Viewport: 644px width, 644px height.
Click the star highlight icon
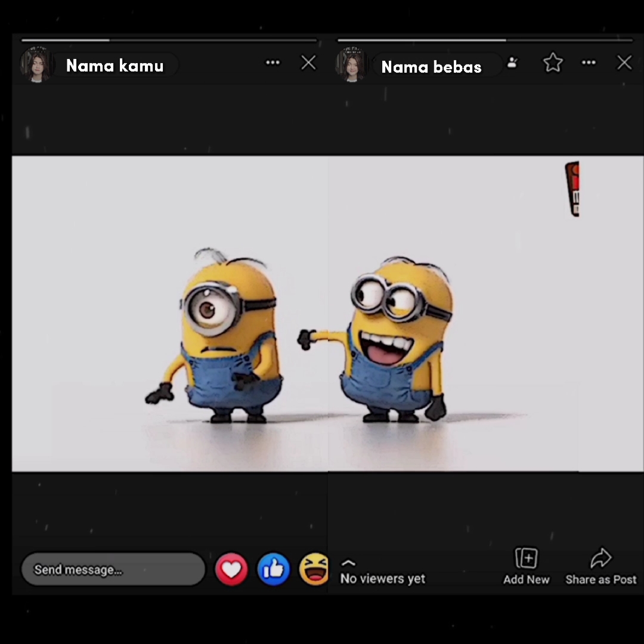point(553,63)
